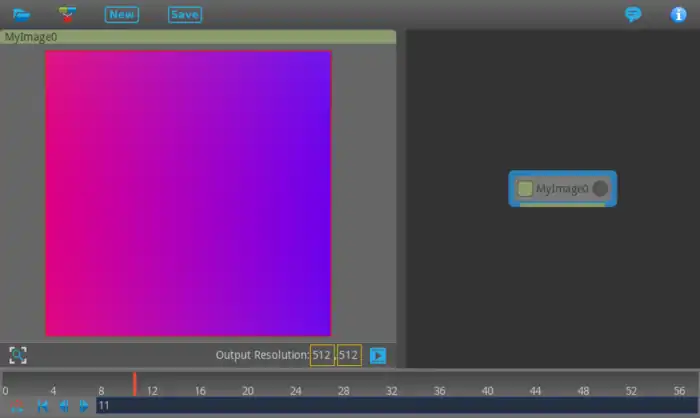Click the gradient image preview
Viewport: 700px width, 418px height.
[x=188, y=193]
